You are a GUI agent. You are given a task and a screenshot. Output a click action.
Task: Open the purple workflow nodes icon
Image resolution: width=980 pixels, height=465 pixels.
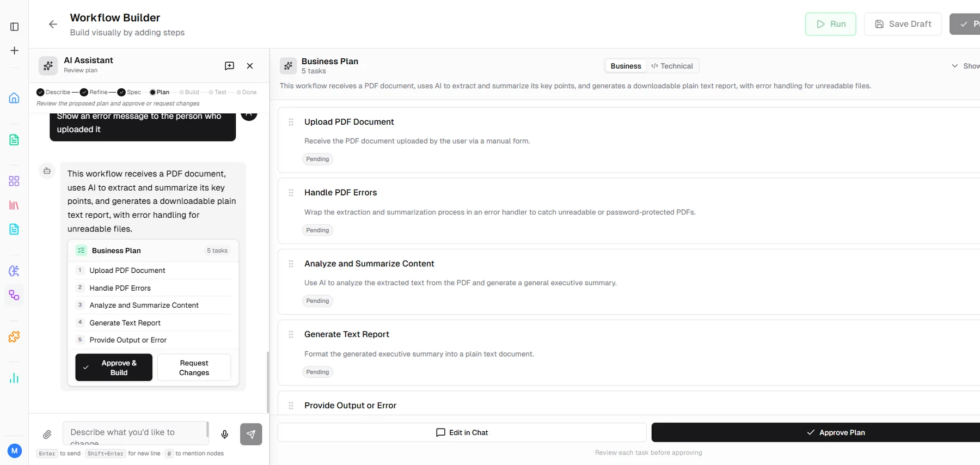14,295
